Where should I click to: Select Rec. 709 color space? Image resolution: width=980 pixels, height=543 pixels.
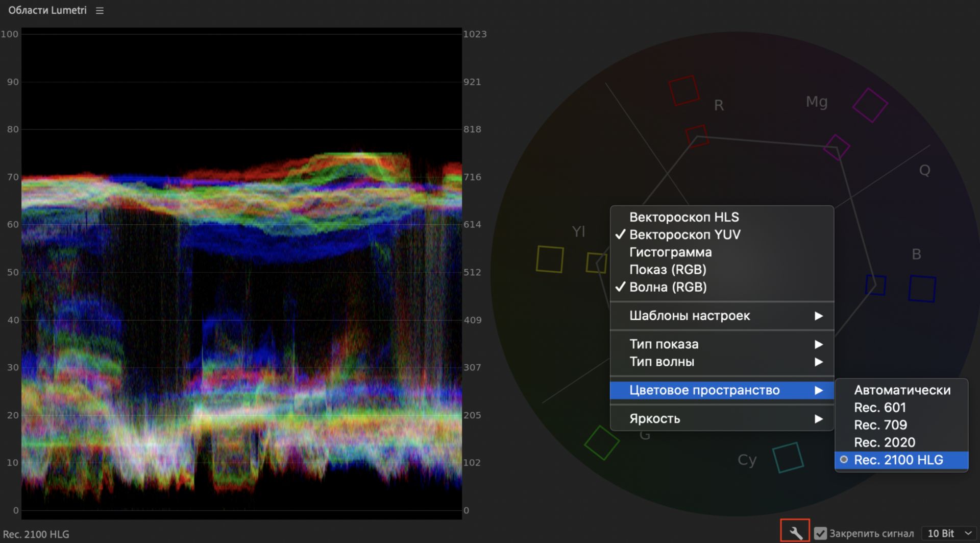click(880, 425)
